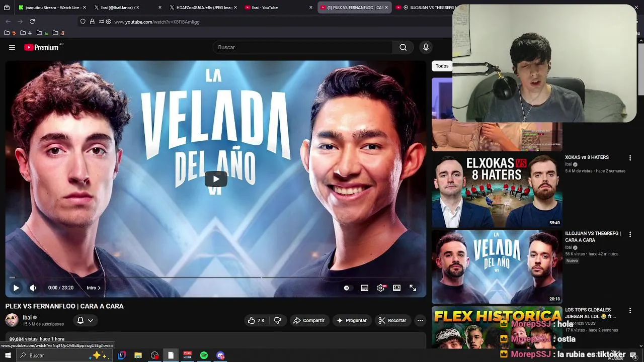The image size is (644, 362).
Task: Click the YouTube Premium logo
Action: pyautogui.click(x=41, y=47)
